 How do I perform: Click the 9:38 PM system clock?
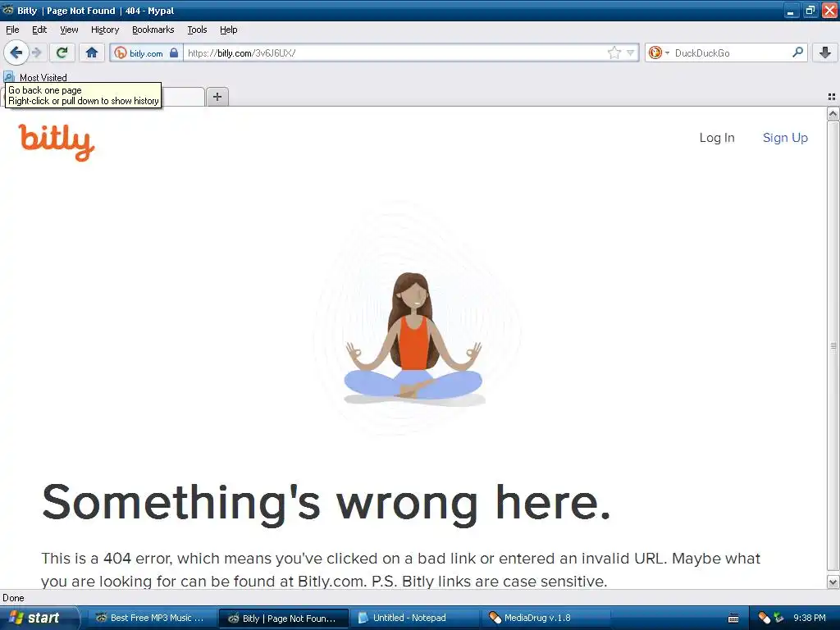810,618
